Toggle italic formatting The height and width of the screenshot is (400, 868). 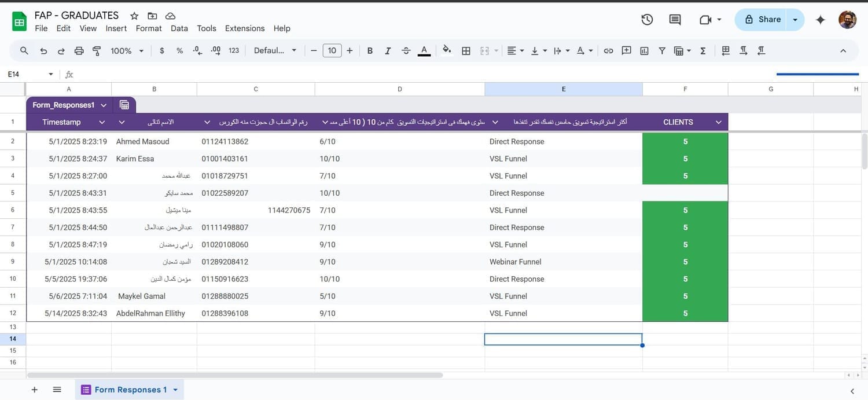click(x=388, y=51)
